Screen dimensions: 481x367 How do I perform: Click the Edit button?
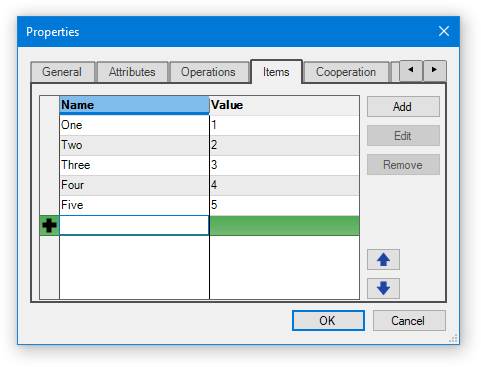[403, 136]
